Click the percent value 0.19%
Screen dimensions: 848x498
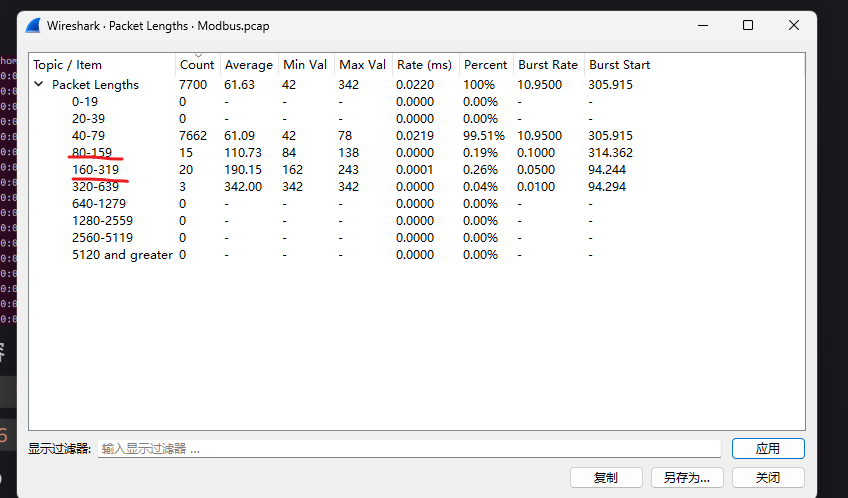click(480, 153)
